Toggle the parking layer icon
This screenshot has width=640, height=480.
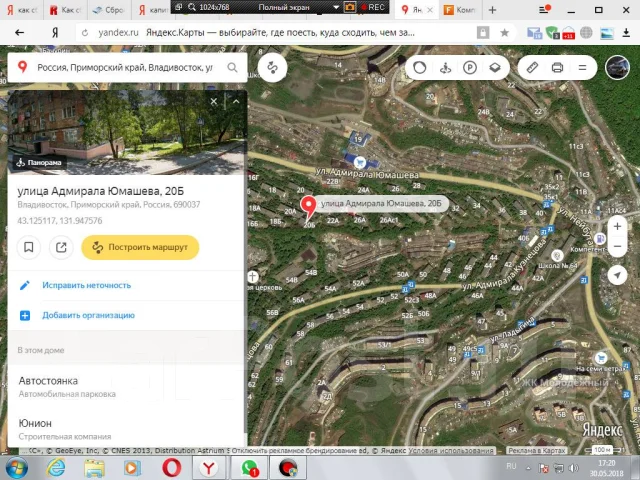(470, 67)
